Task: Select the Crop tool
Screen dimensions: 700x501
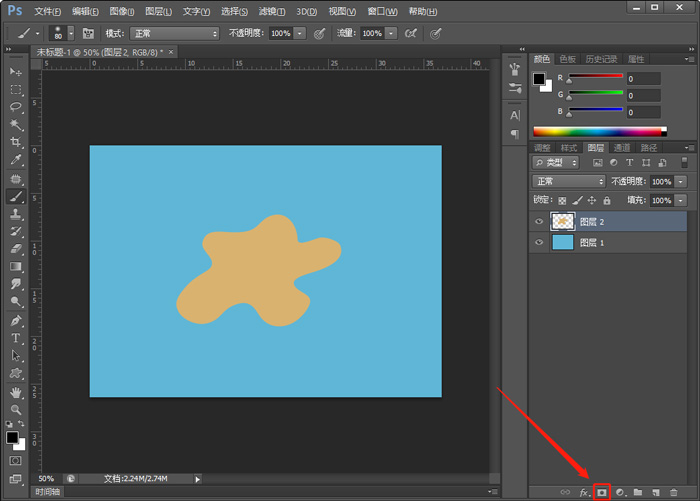Action: click(16, 142)
